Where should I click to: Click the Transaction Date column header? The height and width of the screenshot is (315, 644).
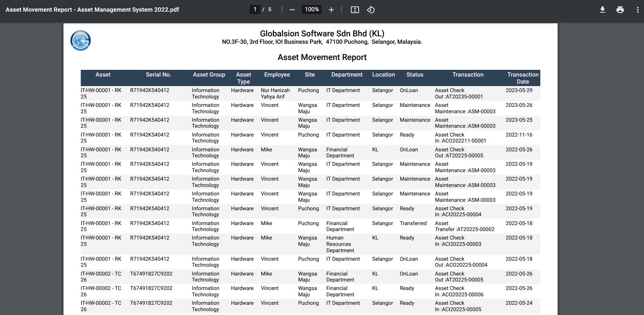coord(523,78)
